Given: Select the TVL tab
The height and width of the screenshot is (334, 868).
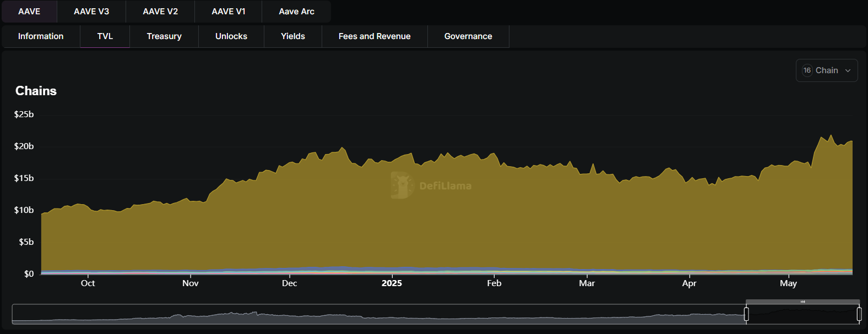Looking at the screenshot, I should (x=105, y=36).
